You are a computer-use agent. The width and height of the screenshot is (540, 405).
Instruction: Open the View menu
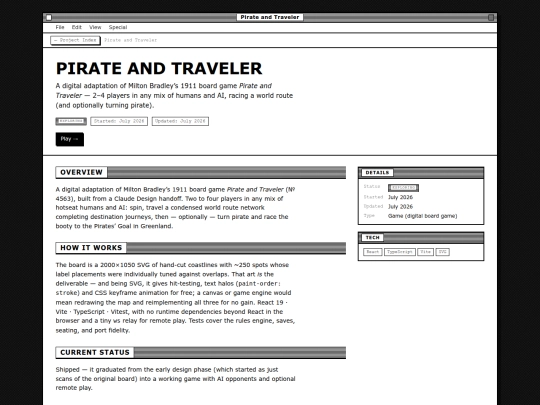tap(95, 27)
